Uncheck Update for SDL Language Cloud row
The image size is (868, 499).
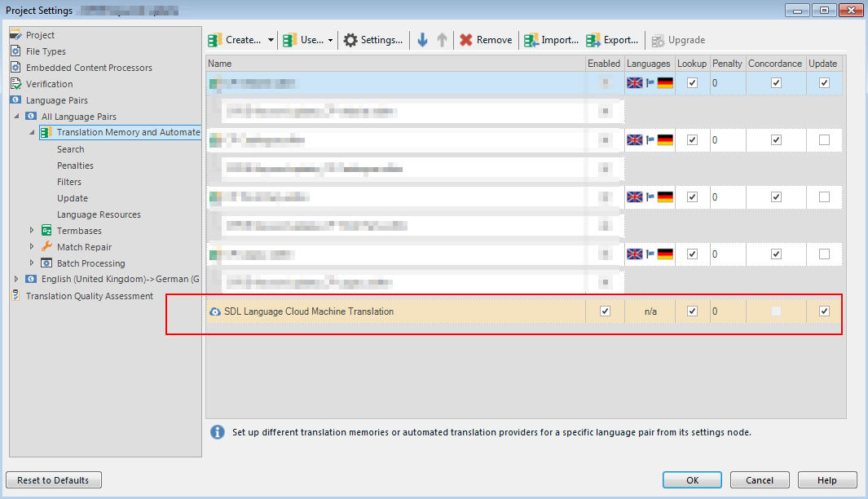[824, 311]
